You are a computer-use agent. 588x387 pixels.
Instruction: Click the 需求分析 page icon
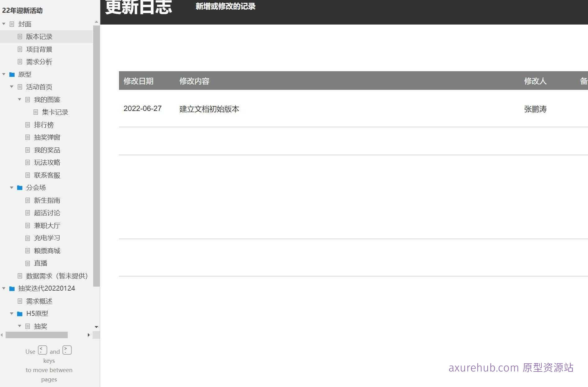click(x=20, y=62)
